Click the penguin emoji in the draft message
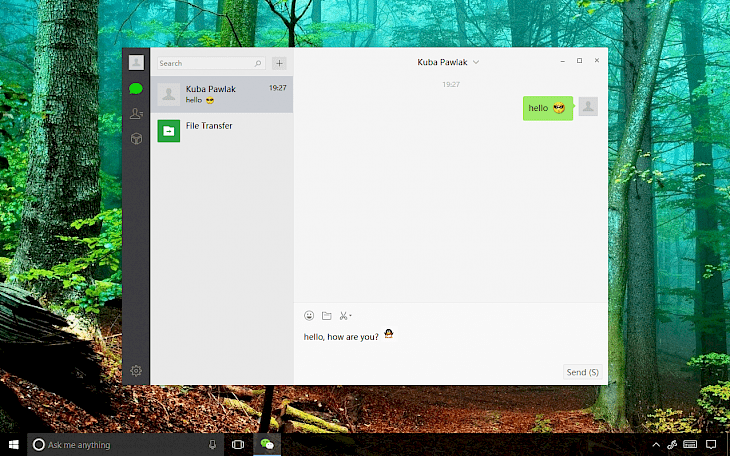The image size is (730, 456). [x=388, y=333]
